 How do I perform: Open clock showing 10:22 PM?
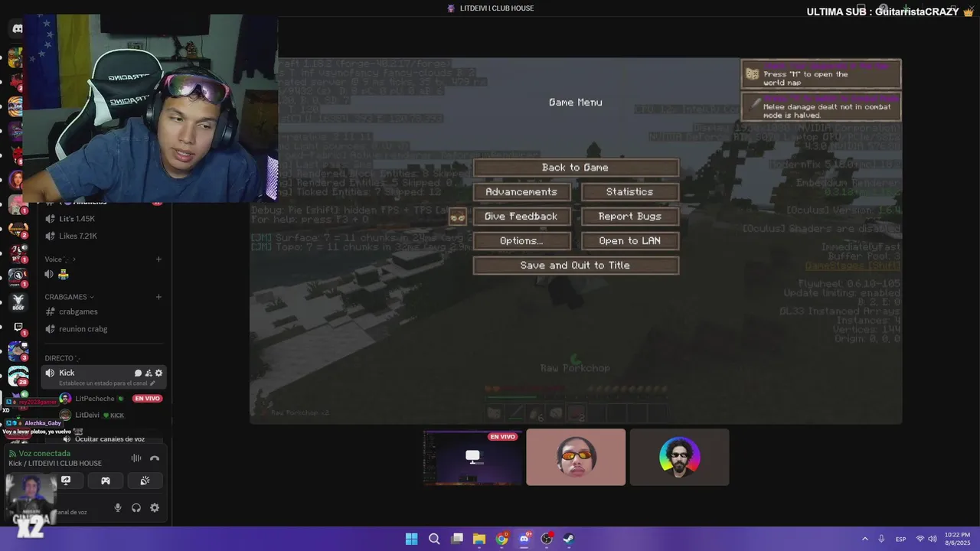click(x=957, y=539)
